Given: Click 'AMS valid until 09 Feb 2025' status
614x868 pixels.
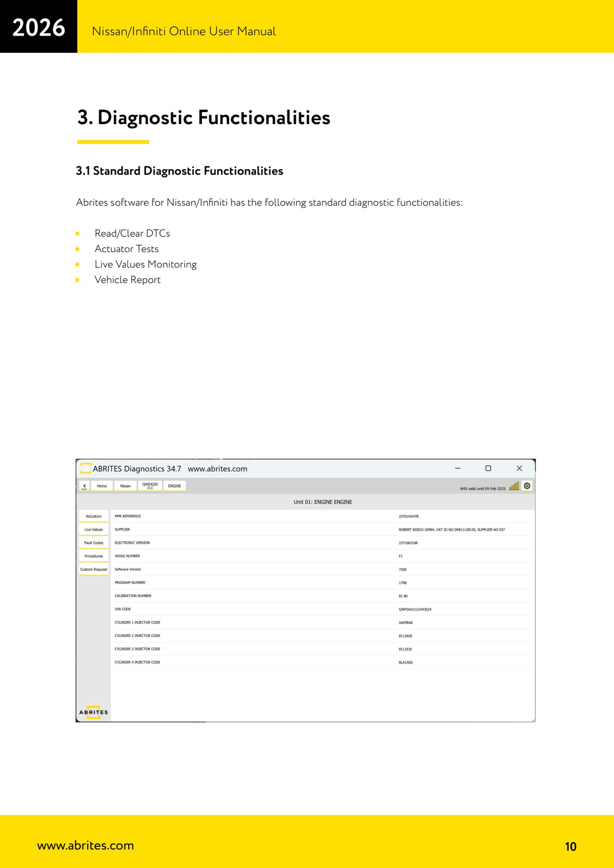Looking at the screenshot, I should point(482,489).
